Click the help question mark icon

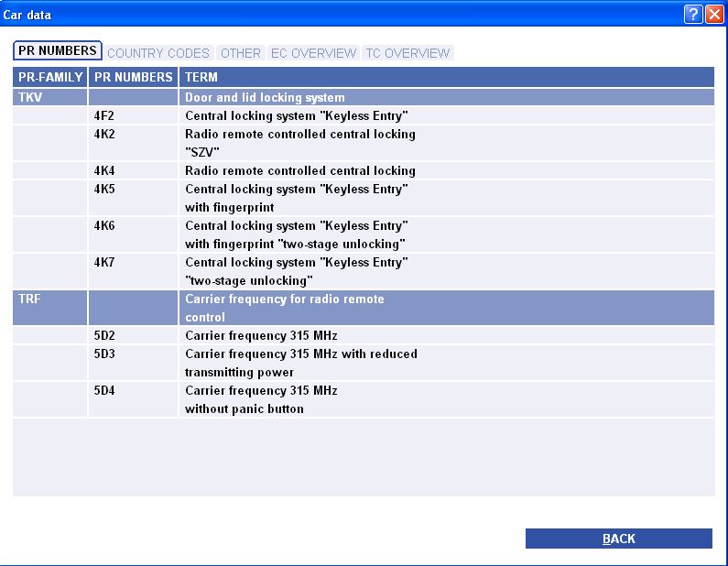coord(695,15)
